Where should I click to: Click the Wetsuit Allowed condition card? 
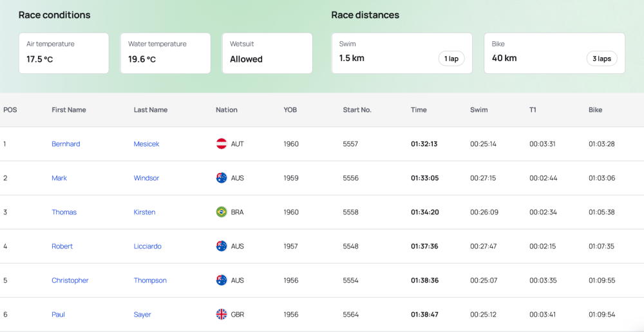(x=267, y=53)
